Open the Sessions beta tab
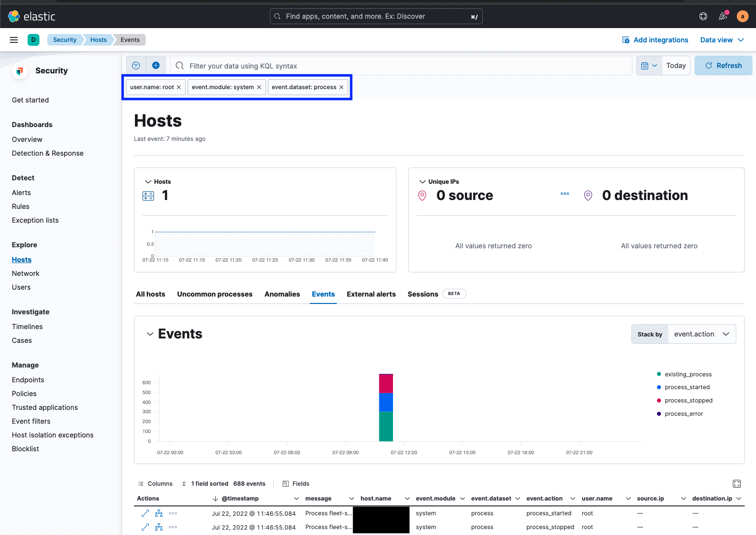Image resolution: width=756 pixels, height=535 pixels. 436,294
